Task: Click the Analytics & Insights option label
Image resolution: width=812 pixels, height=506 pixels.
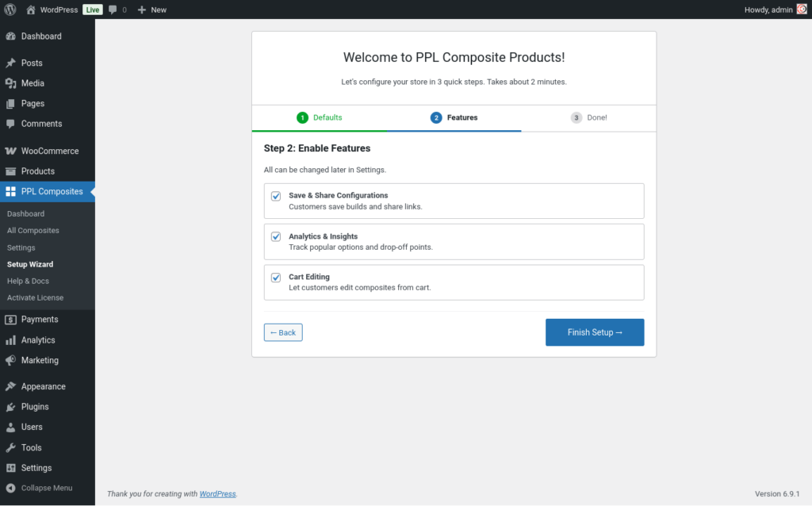Action: pyautogui.click(x=324, y=236)
